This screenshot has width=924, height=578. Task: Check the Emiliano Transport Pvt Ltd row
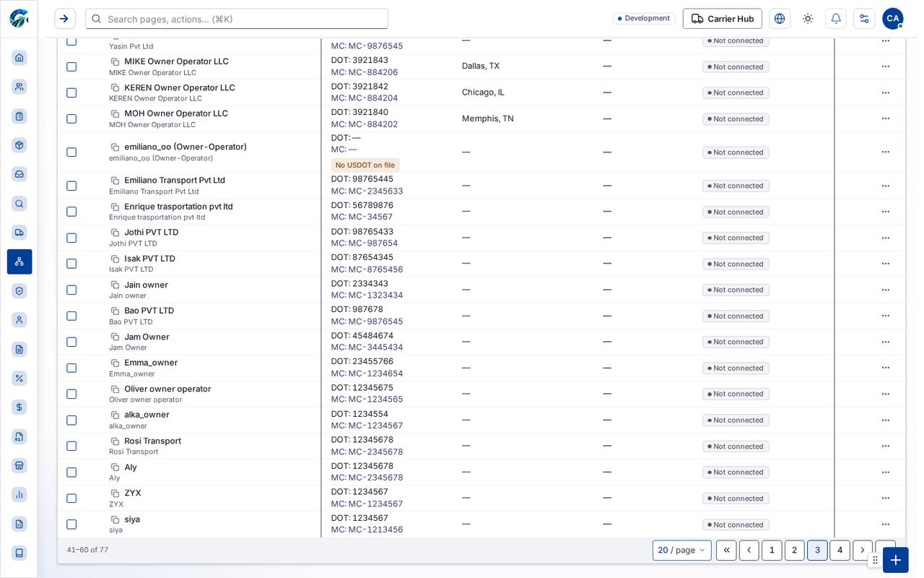[71, 186]
